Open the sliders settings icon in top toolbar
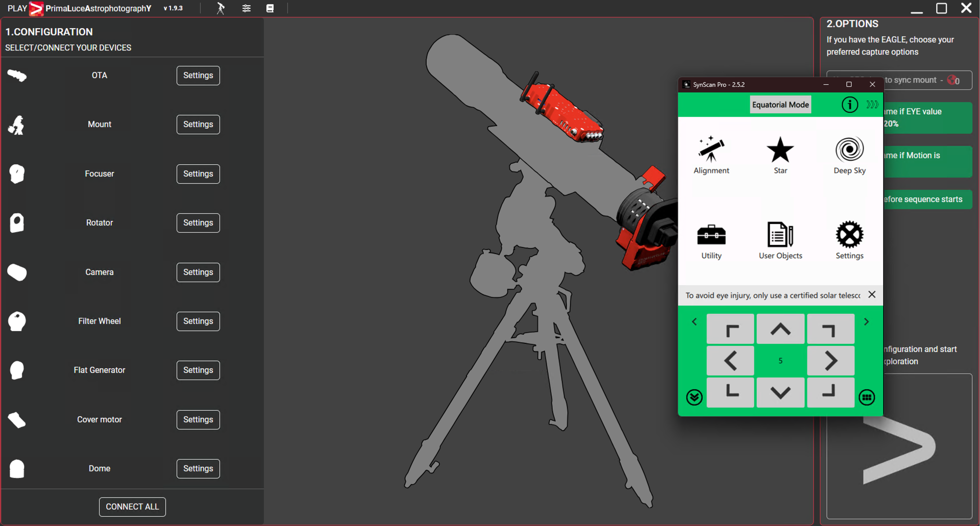This screenshot has height=526, width=980. click(x=247, y=8)
